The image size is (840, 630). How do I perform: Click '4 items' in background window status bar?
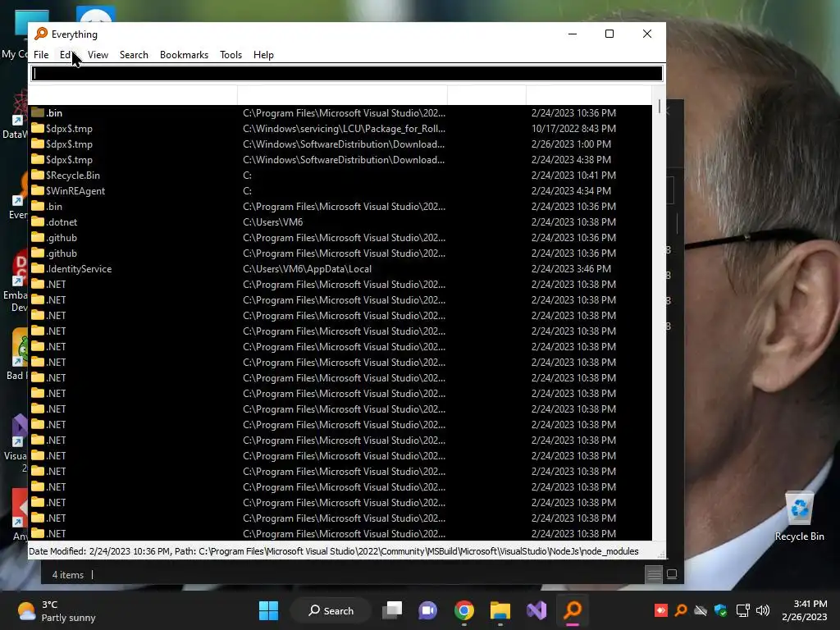[68, 575]
